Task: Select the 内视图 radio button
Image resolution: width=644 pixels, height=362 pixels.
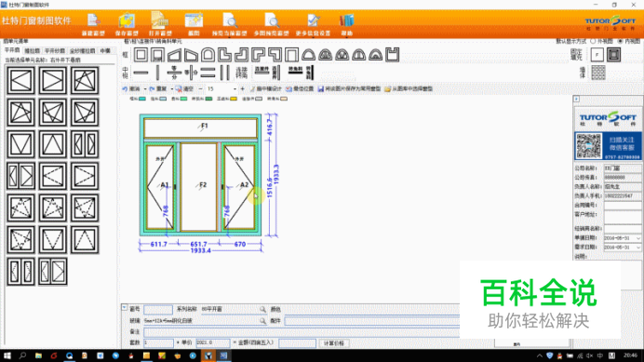Action: (x=620, y=41)
